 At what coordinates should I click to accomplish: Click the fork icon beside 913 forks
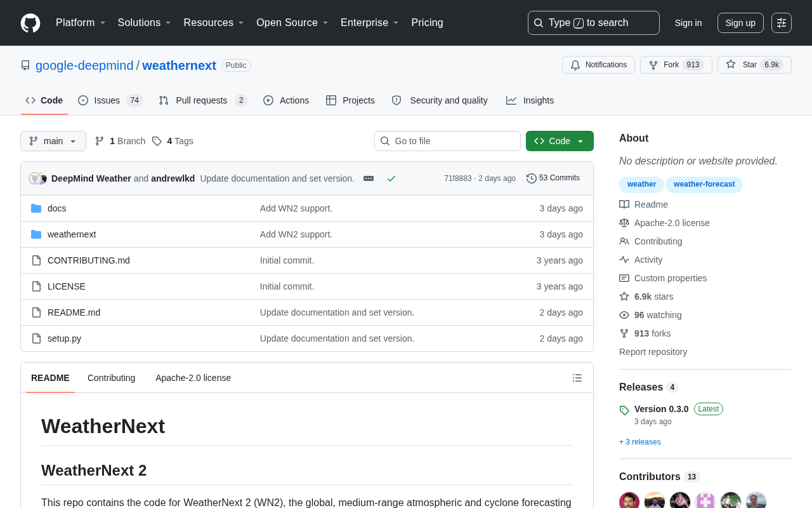point(624,333)
